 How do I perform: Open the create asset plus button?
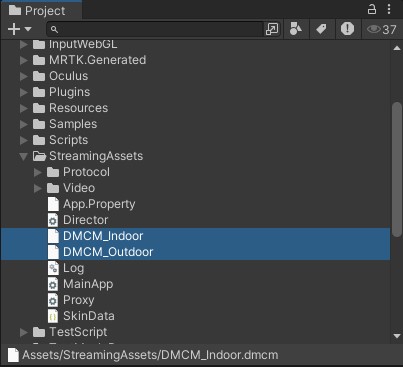tap(14, 29)
